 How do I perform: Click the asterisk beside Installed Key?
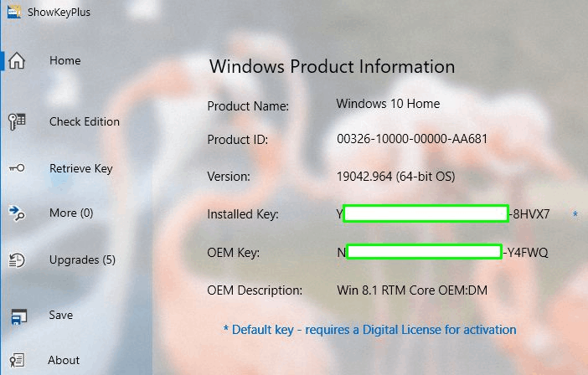click(575, 214)
